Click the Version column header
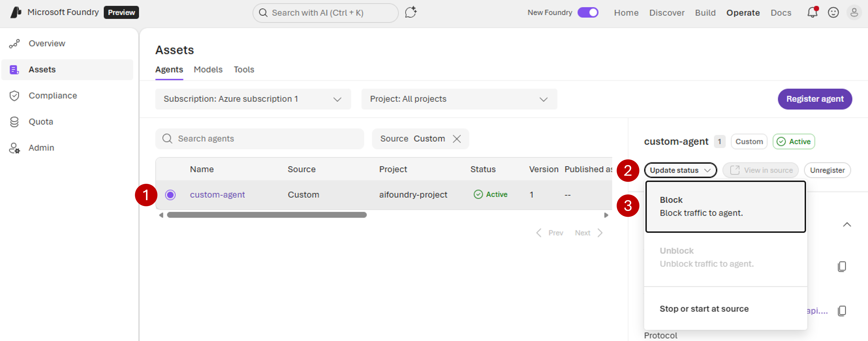 (543, 169)
